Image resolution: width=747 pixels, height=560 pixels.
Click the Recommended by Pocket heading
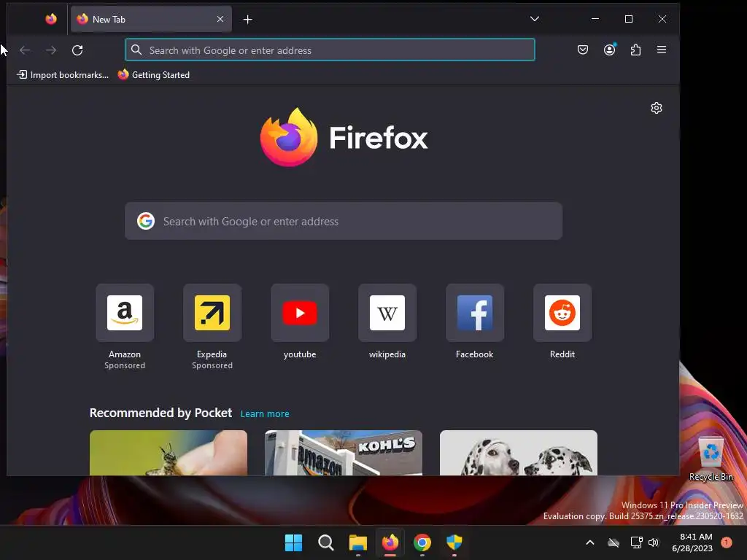pos(160,413)
